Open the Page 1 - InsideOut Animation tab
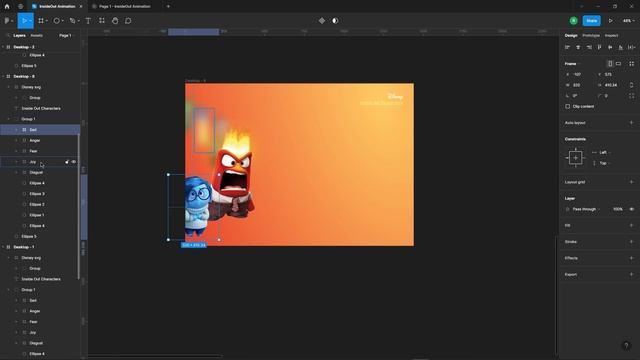This screenshot has height=360, width=640. click(124, 7)
